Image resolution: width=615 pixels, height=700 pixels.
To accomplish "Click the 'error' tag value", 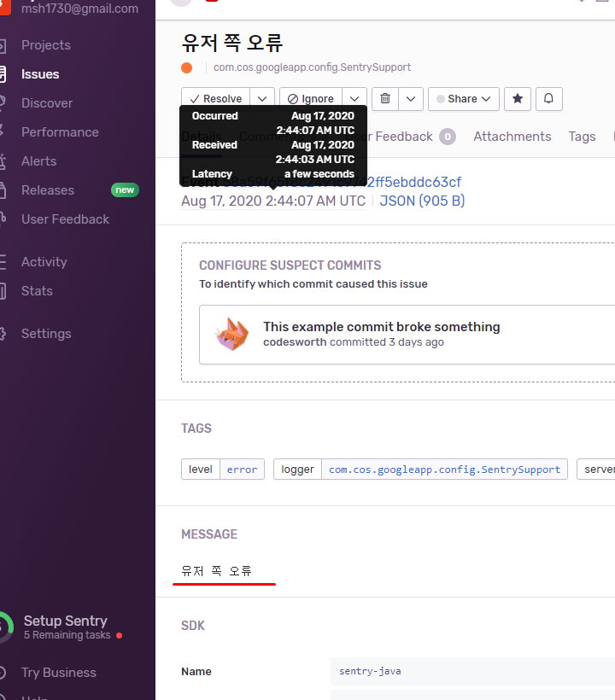I will pyautogui.click(x=242, y=470).
